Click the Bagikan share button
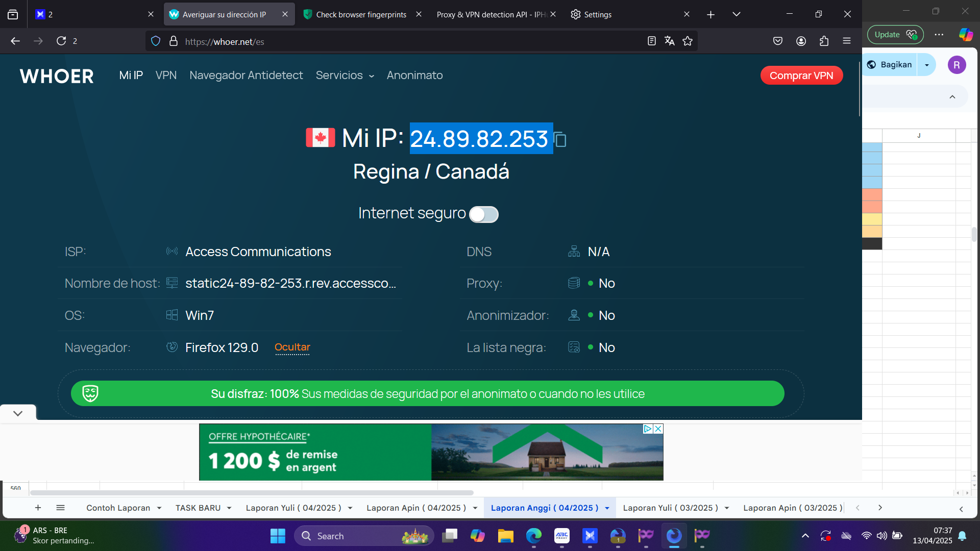 click(x=890, y=65)
